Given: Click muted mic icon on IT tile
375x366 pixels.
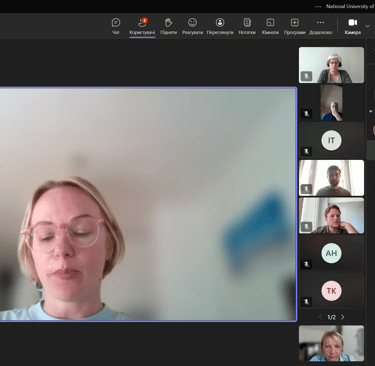Looking at the screenshot, I should click(306, 151).
